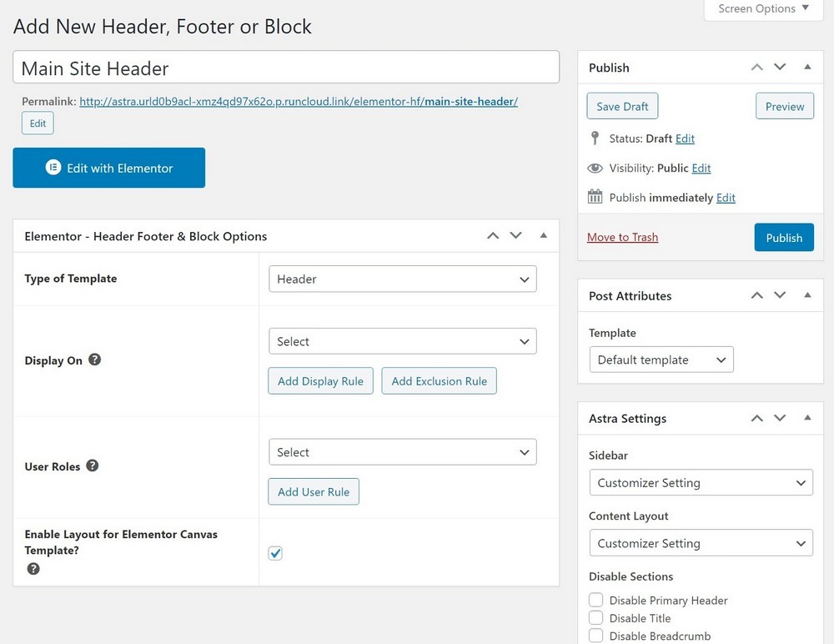
Task: Move the Astra Settings box down
Action: [x=780, y=418]
